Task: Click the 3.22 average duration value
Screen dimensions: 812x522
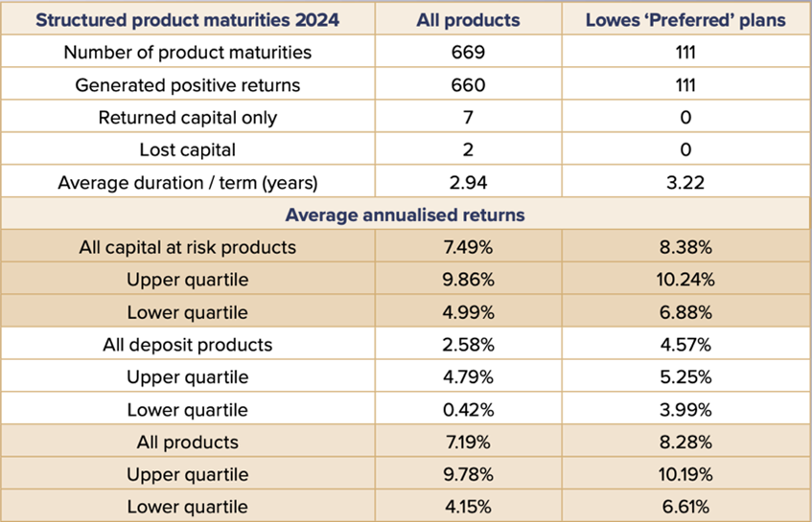Action: (x=685, y=183)
